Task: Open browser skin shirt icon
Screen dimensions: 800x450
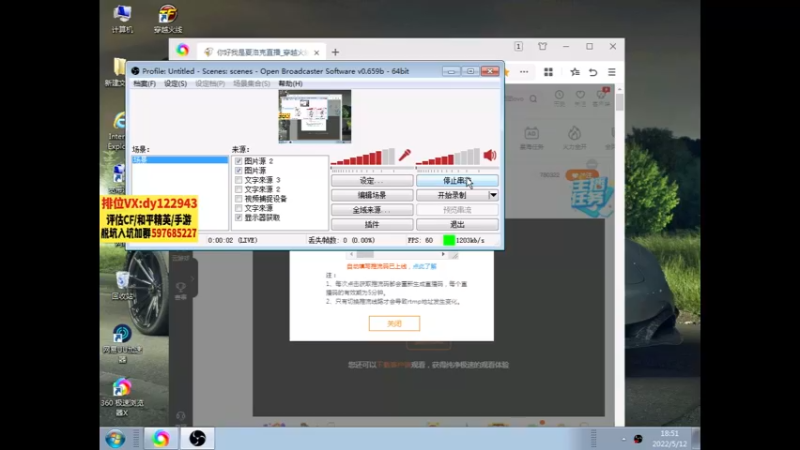Action: pos(542,46)
